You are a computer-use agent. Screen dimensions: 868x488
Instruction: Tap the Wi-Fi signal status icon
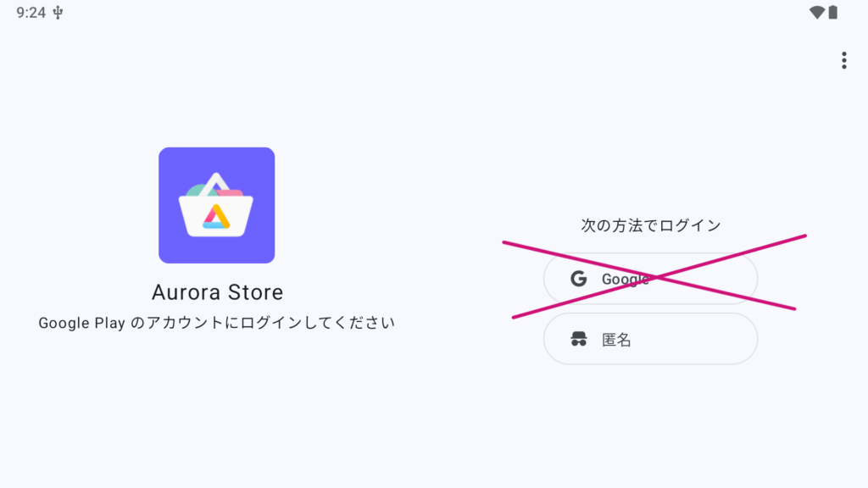[816, 12]
